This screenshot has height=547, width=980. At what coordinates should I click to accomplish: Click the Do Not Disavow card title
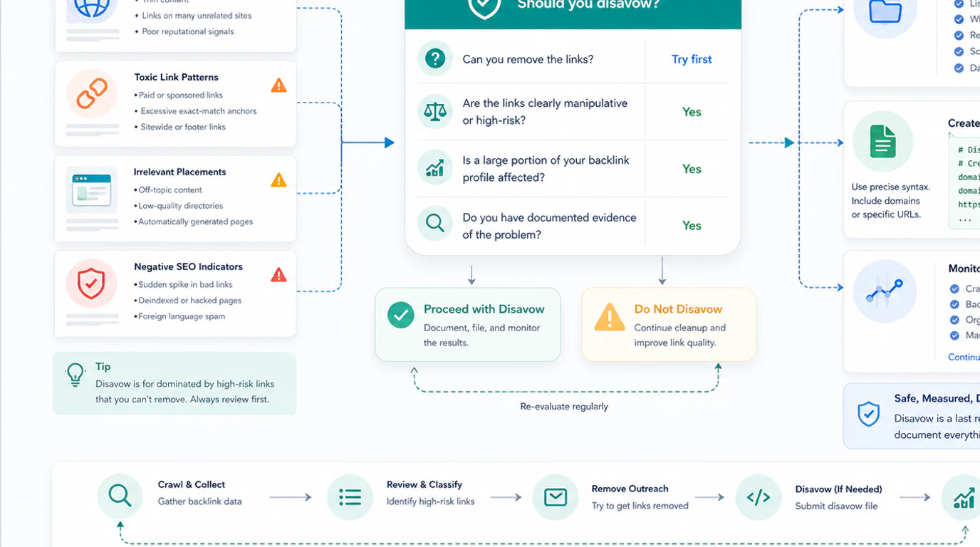pyautogui.click(x=678, y=309)
